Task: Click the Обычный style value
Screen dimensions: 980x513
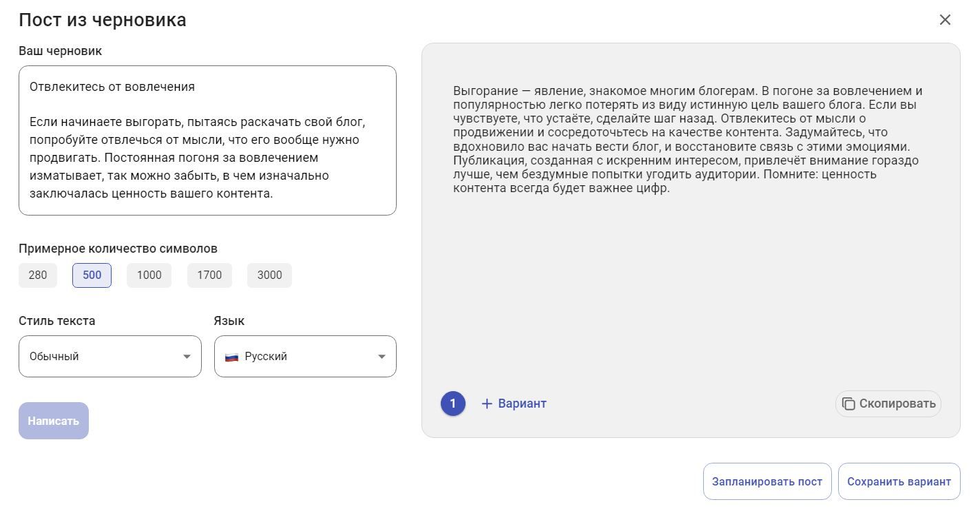Action: pyautogui.click(x=54, y=357)
